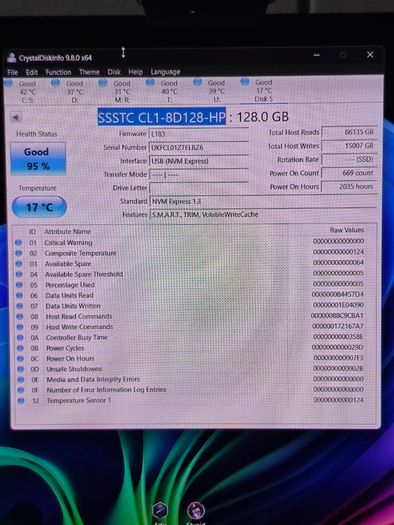Open the Edit menu

click(31, 72)
